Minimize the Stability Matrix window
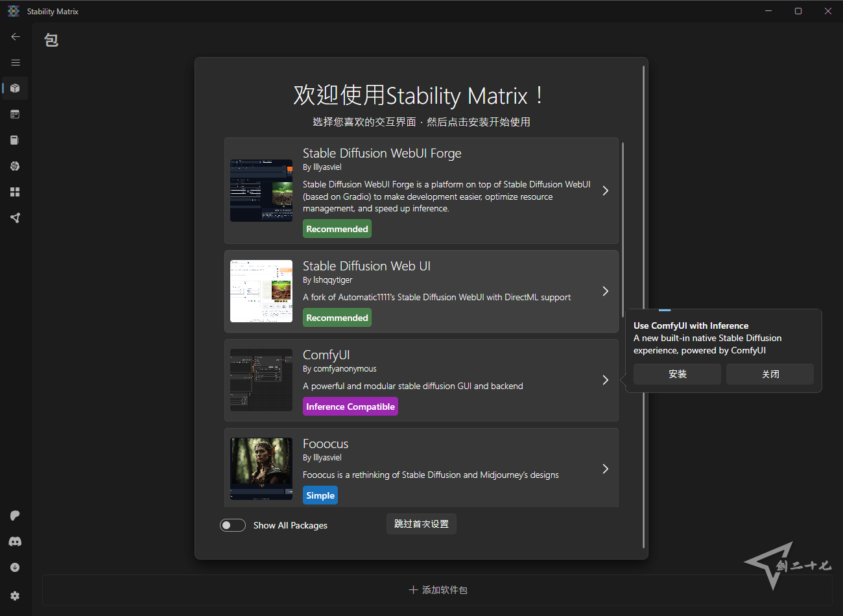The height and width of the screenshot is (616, 843). [x=768, y=11]
